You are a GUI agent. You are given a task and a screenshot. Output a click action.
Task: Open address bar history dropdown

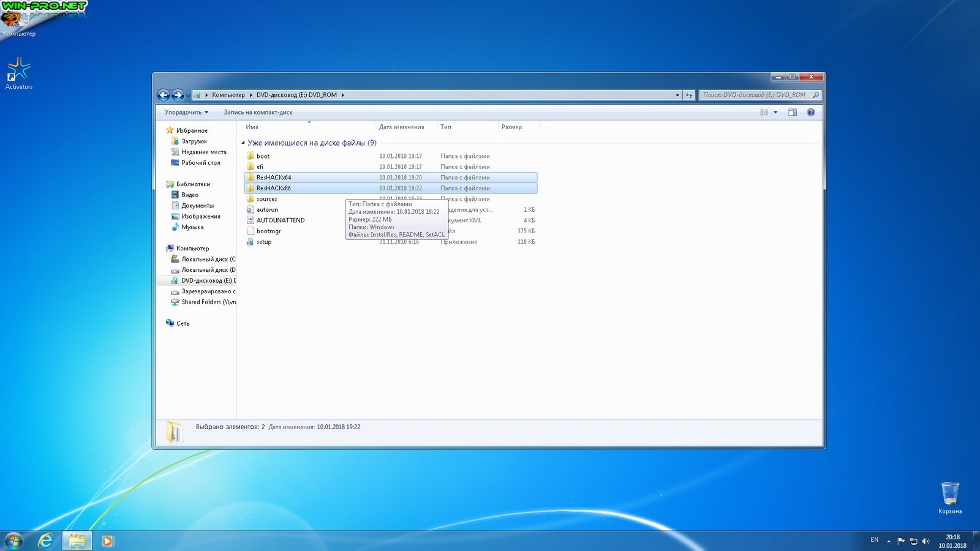click(677, 95)
